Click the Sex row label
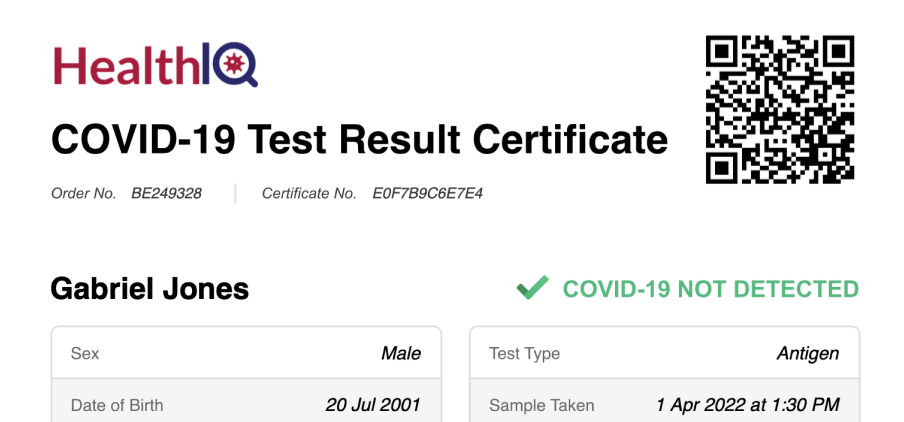This screenshot has height=422, width=904. (85, 353)
